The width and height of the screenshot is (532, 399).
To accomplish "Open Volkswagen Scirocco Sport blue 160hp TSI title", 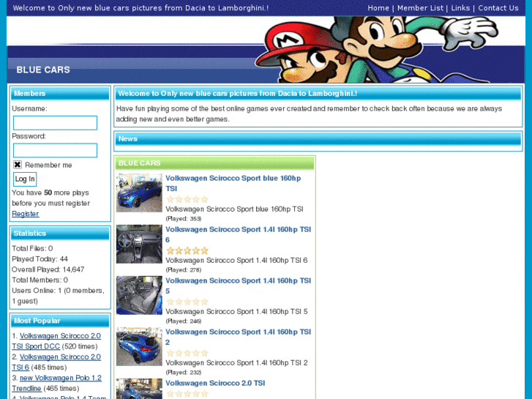I will [233, 183].
